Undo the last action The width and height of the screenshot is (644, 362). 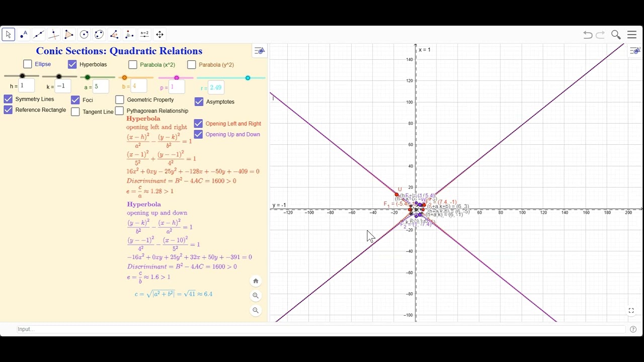tap(588, 35)
